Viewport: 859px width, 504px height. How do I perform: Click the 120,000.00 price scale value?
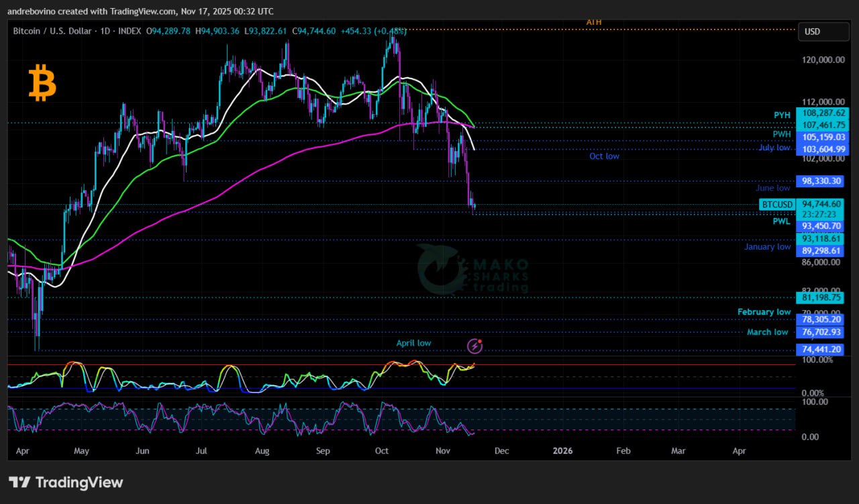823,60
